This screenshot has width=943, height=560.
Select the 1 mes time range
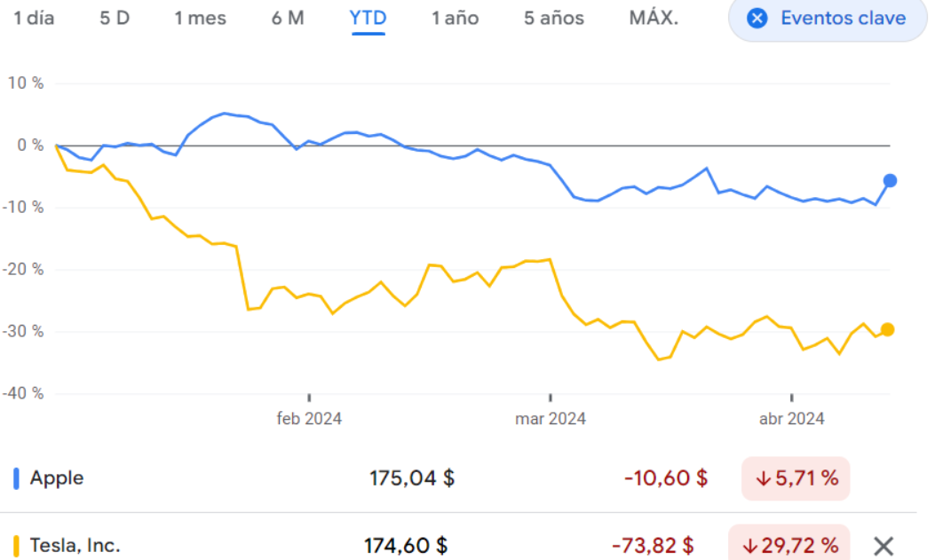click(x=200, y=18)
